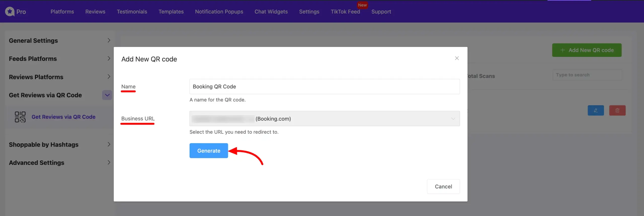Click the Cancel button
This screenshot has height=216, width=644.
tap(444, 187)
